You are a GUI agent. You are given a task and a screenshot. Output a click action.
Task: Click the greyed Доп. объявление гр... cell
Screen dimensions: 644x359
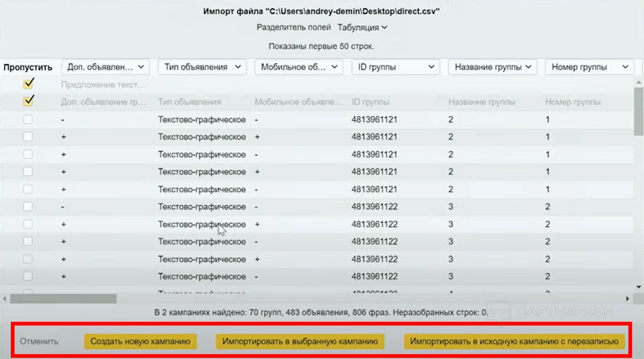[104, 102]
